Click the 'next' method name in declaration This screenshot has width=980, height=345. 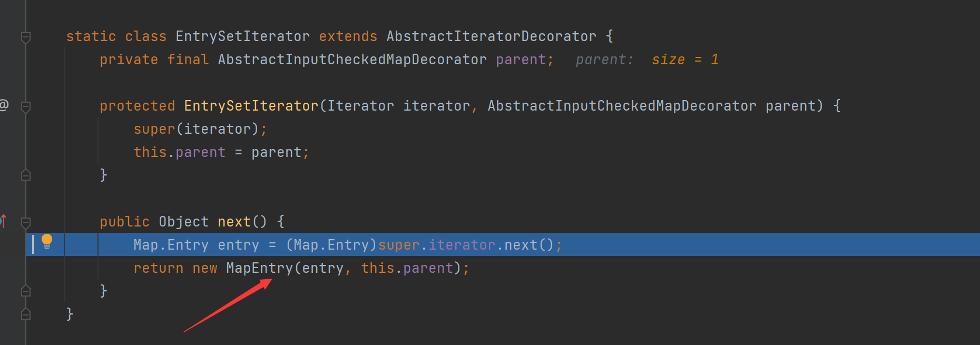(x=234, y=222)
